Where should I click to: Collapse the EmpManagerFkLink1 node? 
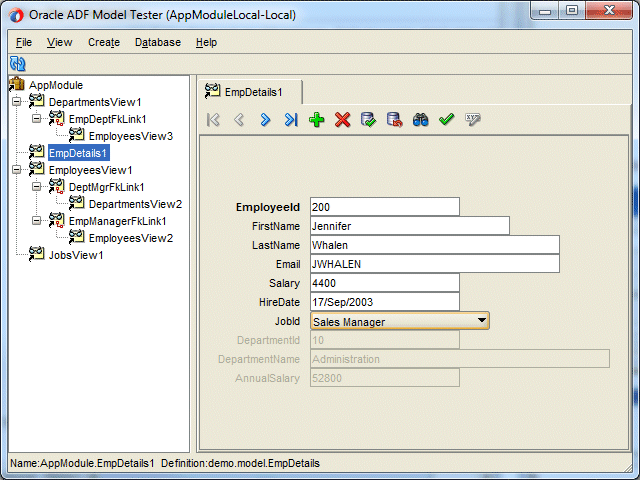pos(36,220)
